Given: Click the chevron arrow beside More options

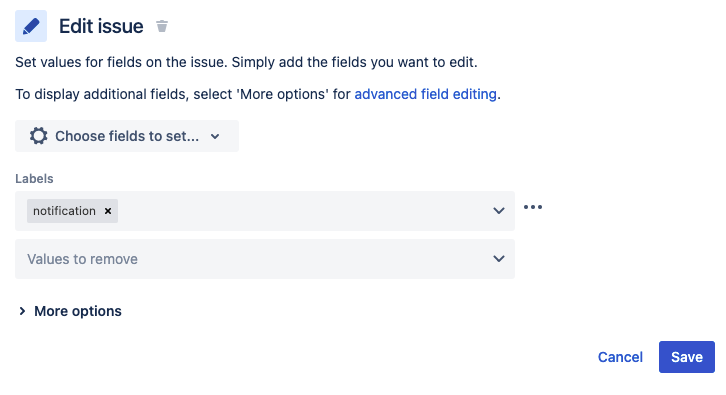Looking at the screenshot, I should [22, 311].
